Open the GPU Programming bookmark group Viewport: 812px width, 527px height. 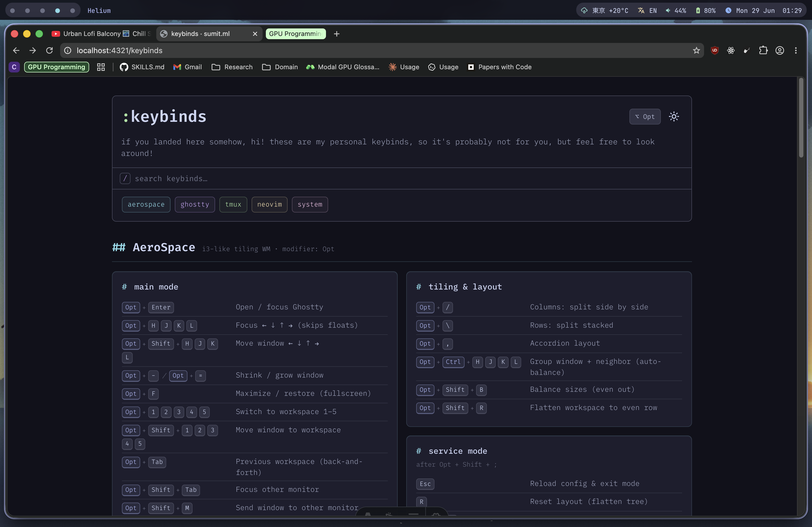tap(57, 67)
